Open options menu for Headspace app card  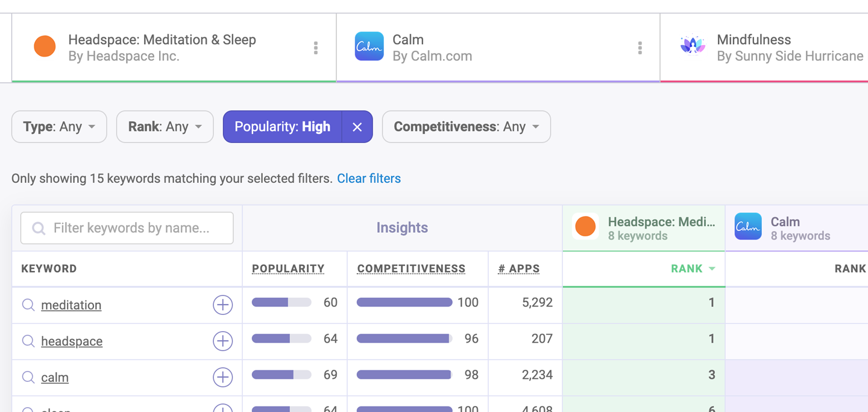click(316, 48)
